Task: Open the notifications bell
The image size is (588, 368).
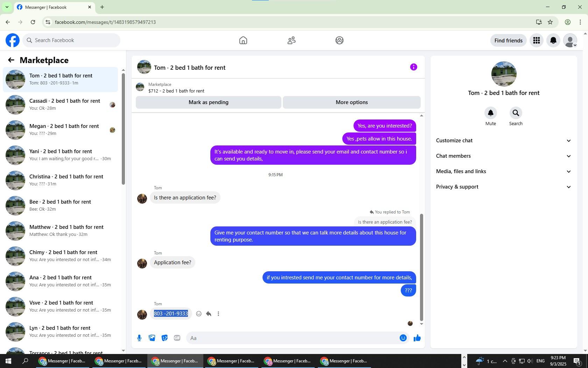Action: 553,40
